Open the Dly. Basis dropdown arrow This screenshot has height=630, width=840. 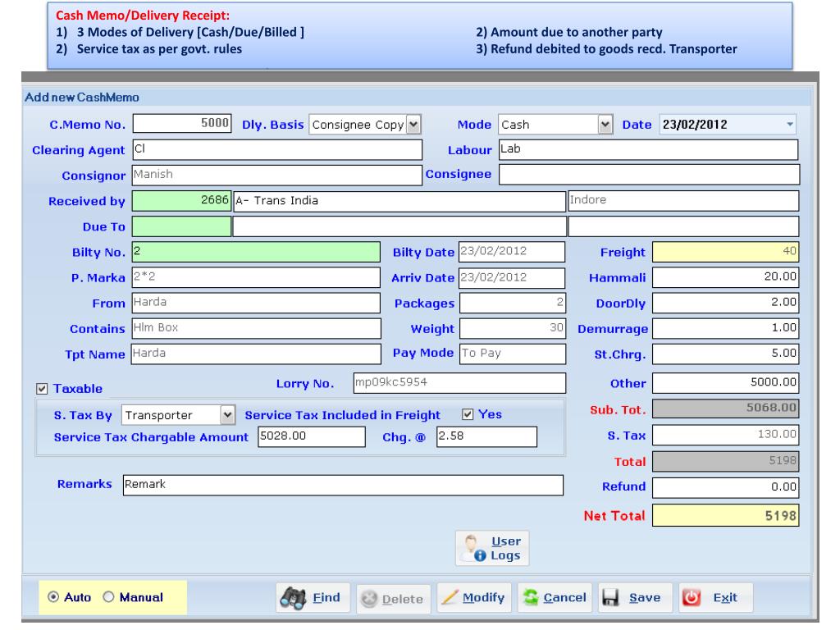click(413, 125)
